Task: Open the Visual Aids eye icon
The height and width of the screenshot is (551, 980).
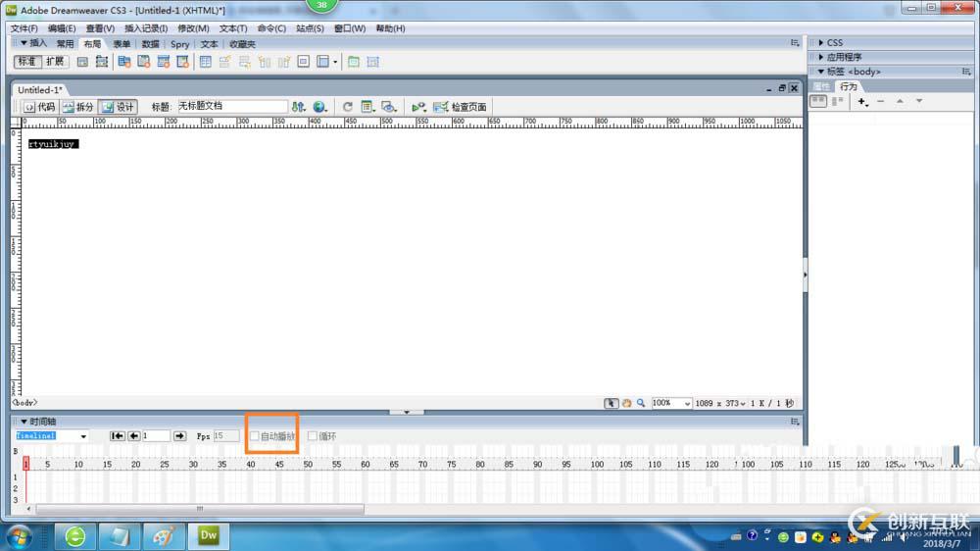Action: pyautogui.click(x=389, y=107)
